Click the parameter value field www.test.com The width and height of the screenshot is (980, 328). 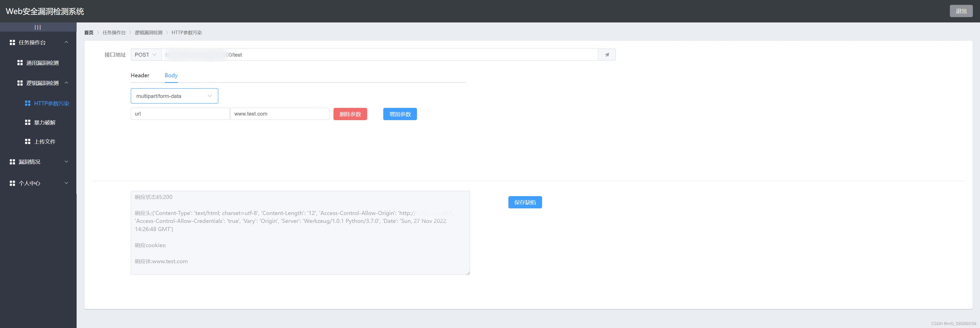coord(279,114)
